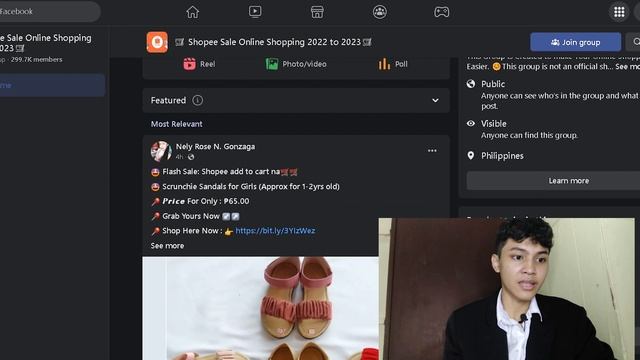
Task: Click the Philippines location pin icon
Action: [x=471, y=156]
